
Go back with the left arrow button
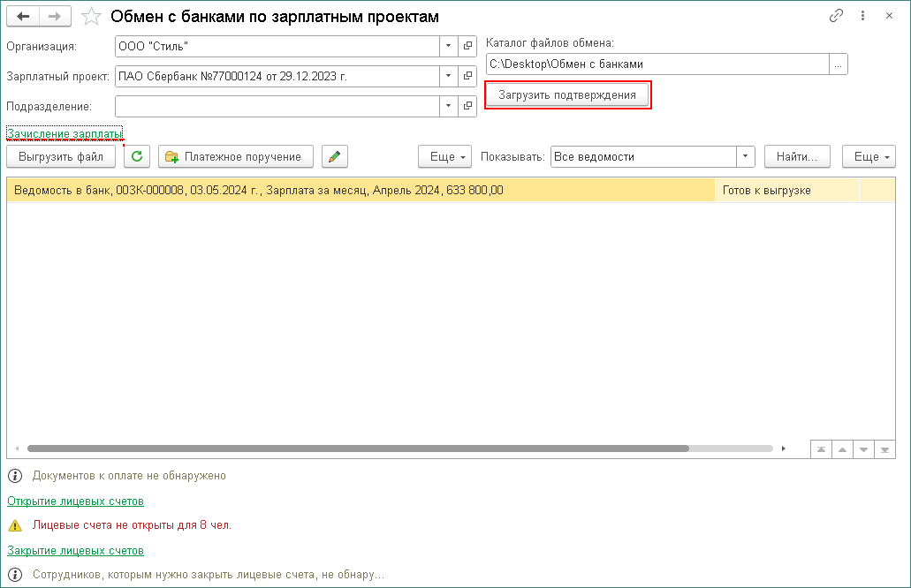point(23,16)
